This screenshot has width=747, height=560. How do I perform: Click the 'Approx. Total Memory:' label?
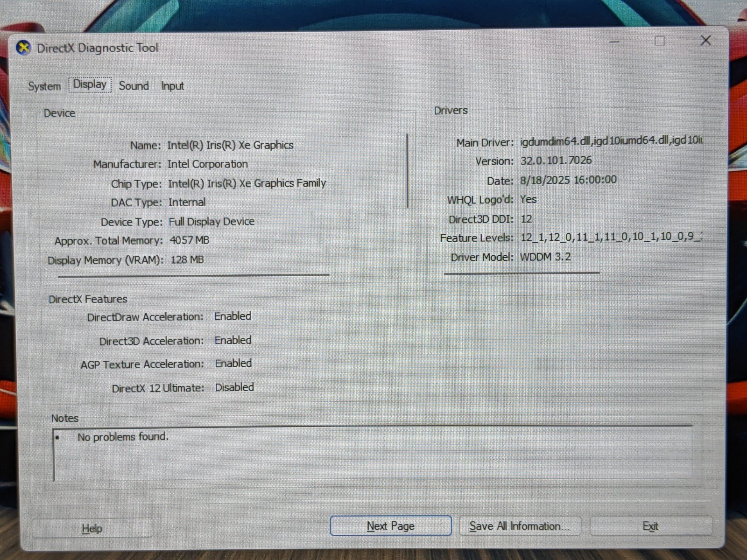click(x=108, y=241)
